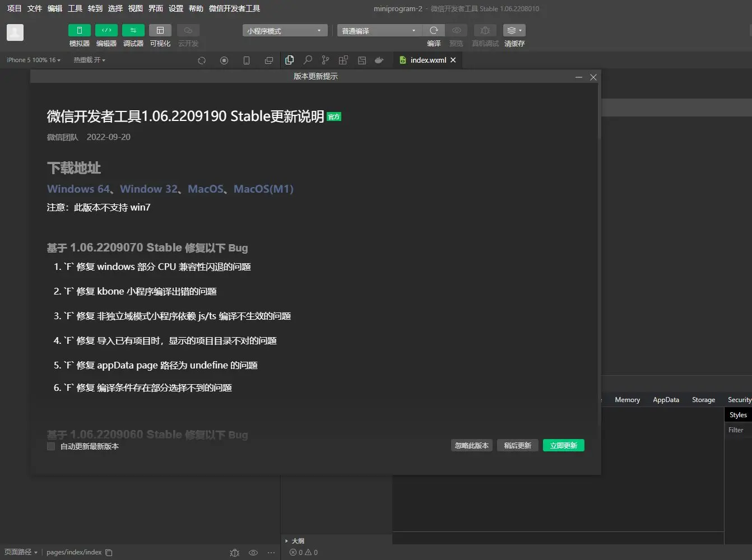Click errors and warnings count indicator
The width and height of the screenshot is (752, 560).
[304, 553]
